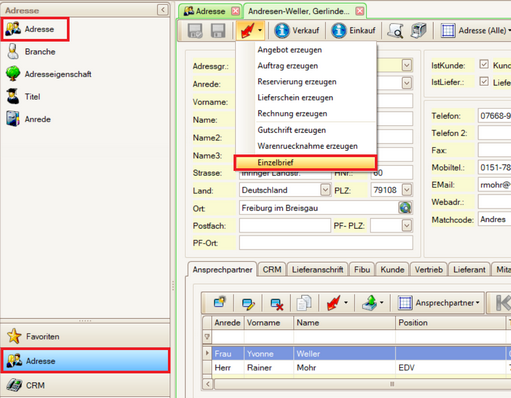Open the Favoriten section
511x398 pixels.
pyautogui.click(x=85, y=336)
